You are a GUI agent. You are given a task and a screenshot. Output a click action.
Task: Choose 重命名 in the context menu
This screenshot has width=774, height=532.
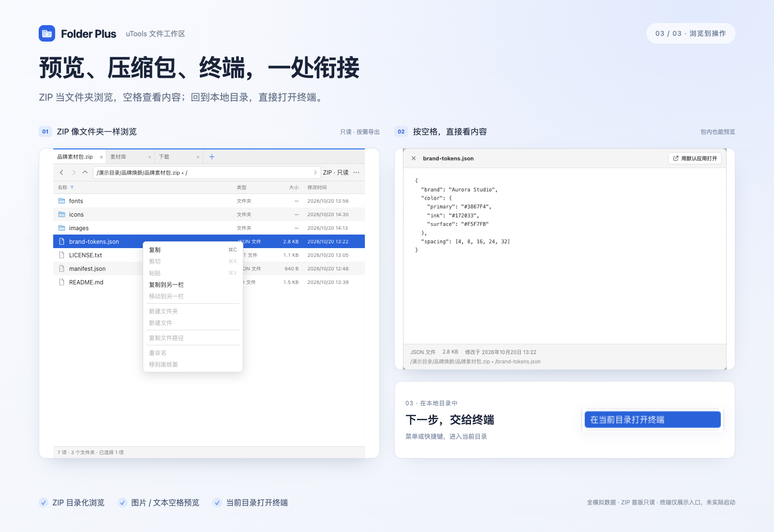(193, 353)
